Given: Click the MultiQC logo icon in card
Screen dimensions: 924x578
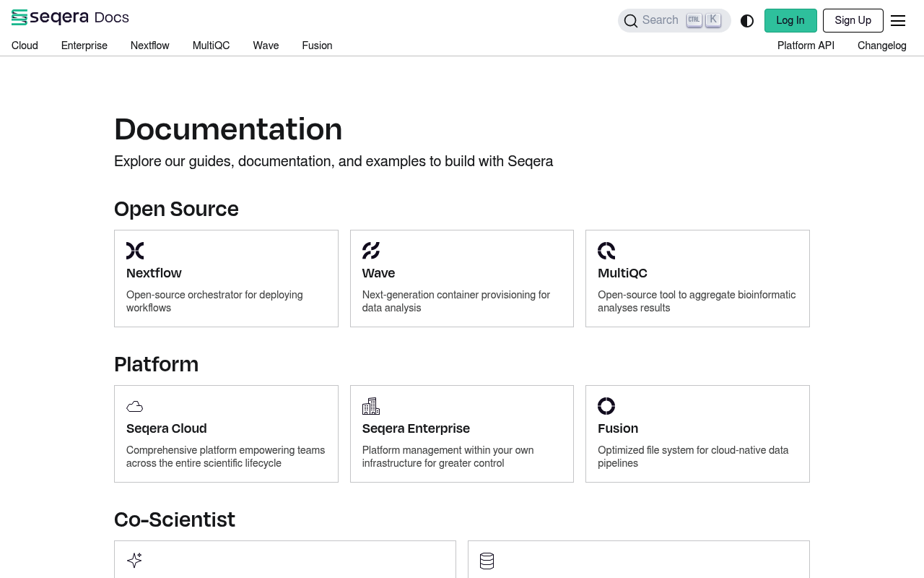Looking at the screenshot, I should [x=606, y=251].
